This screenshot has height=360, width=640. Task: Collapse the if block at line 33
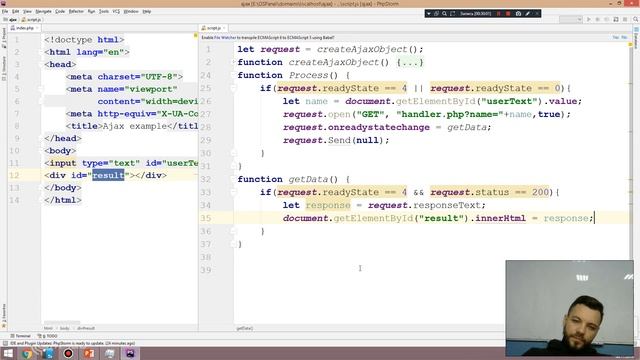(x=233, y=192)
